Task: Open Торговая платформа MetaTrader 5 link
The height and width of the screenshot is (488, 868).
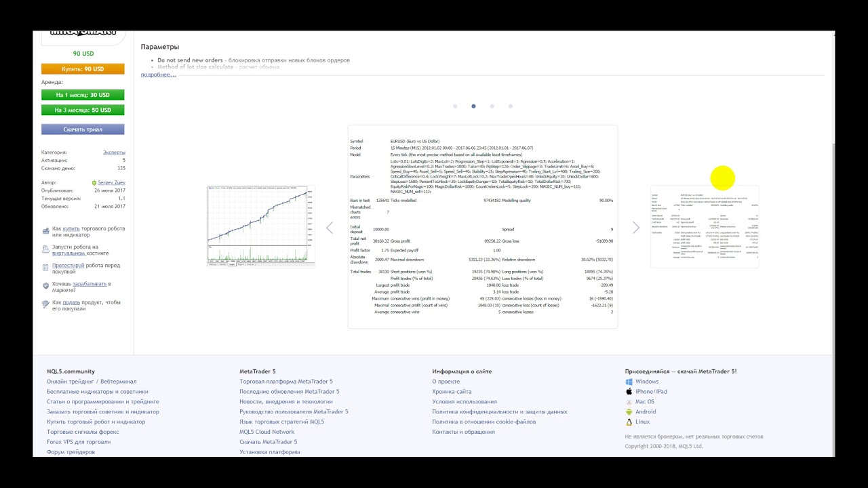Action: tap(286, 382)
